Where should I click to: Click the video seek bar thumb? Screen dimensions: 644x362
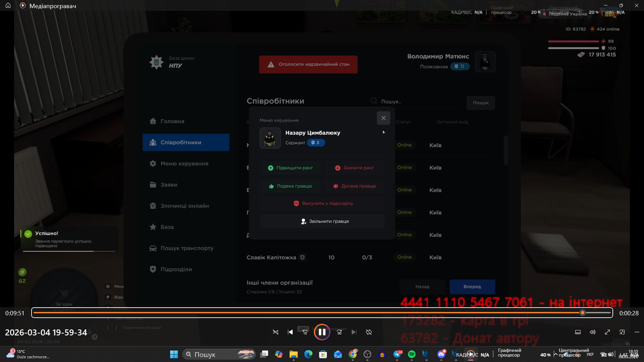coord(583,313)
